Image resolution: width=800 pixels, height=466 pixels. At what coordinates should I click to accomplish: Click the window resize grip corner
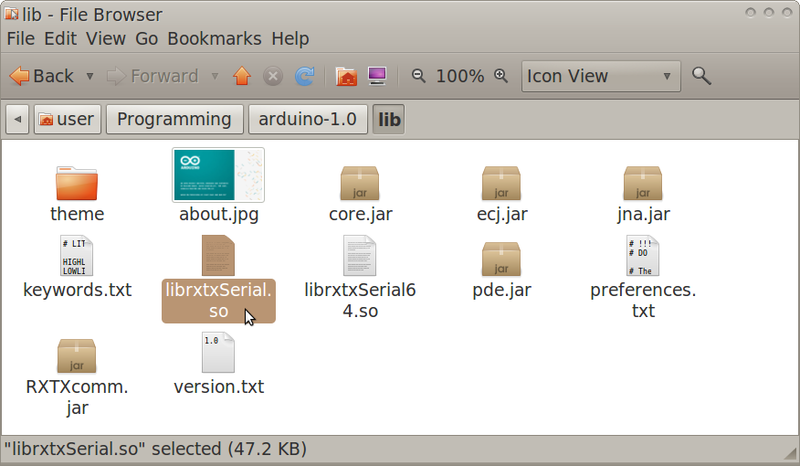[x=791, y=454]
